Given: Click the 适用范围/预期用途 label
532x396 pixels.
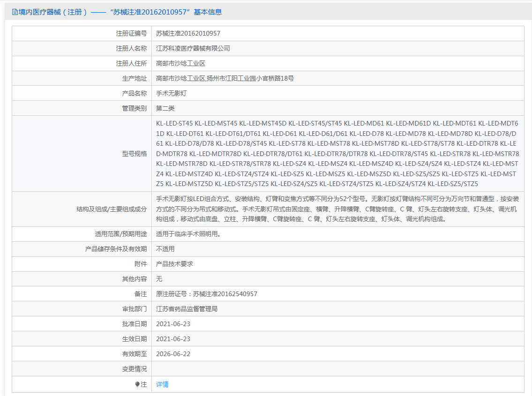Looking at the screenshot, I should (121, 234).
